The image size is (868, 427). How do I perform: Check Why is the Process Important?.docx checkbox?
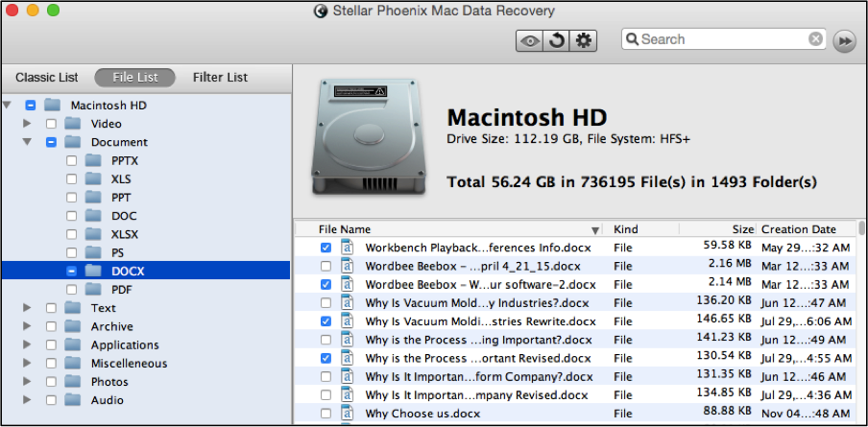click(326, 340)
